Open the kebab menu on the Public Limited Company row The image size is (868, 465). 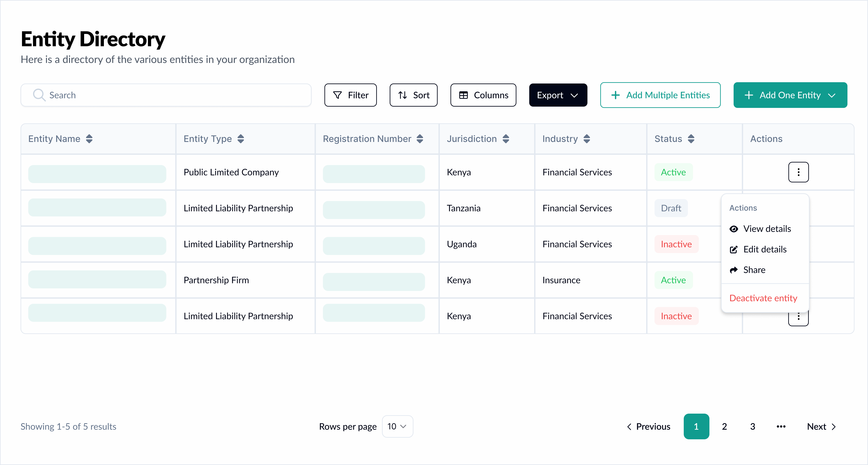799,172
